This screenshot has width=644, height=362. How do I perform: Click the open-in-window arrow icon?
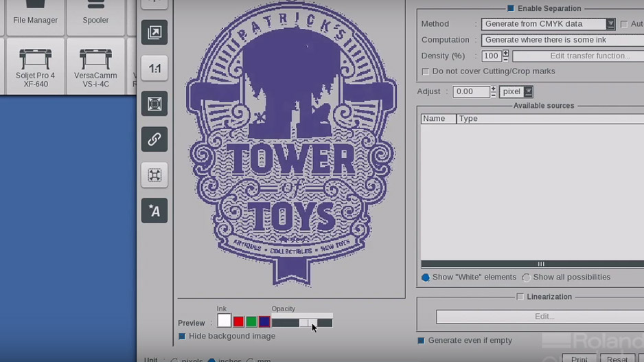[x=154, y=32]
